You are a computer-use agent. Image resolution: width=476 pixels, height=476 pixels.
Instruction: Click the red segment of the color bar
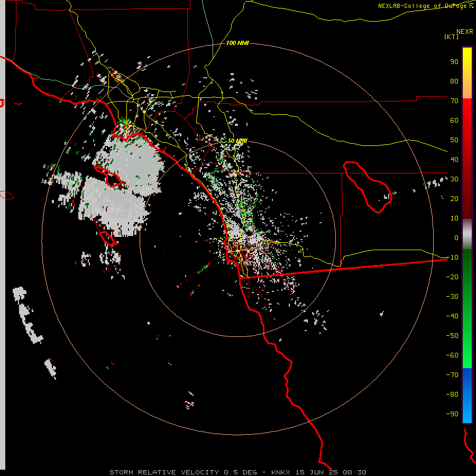[x=467, y=159]
